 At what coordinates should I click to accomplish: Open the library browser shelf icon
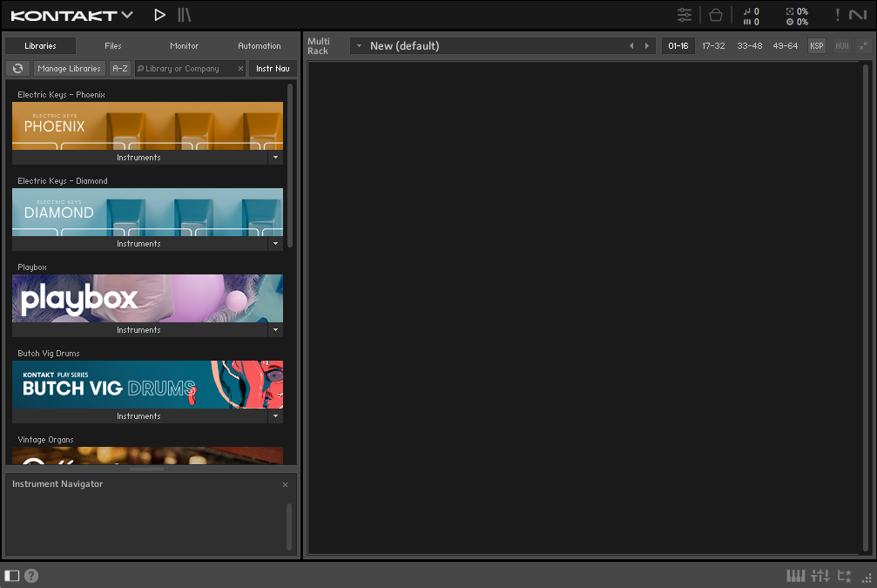pos(184,15)
